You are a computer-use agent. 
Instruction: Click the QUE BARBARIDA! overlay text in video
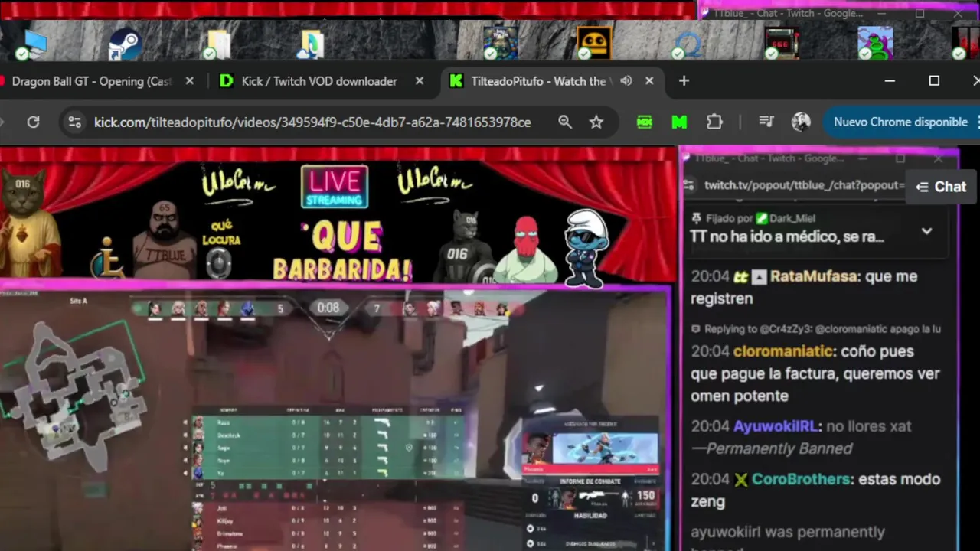point(343,253)
